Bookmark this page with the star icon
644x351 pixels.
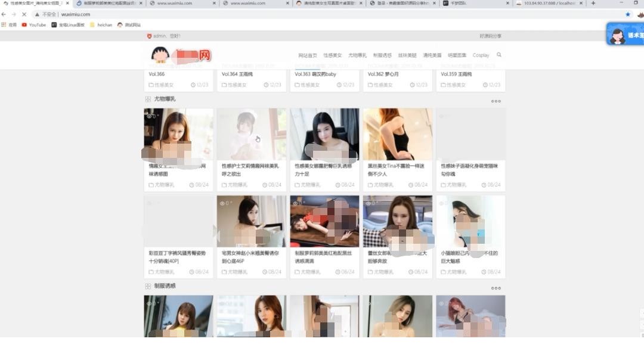(627, 14)
